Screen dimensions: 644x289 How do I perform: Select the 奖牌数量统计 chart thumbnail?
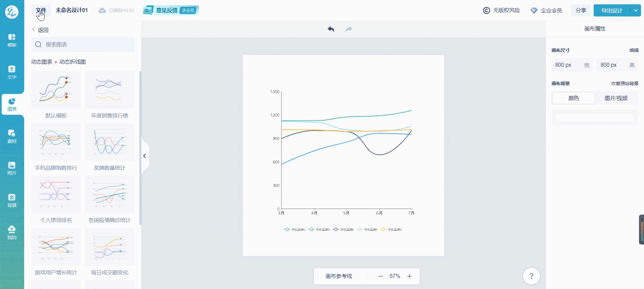(110, 142)
